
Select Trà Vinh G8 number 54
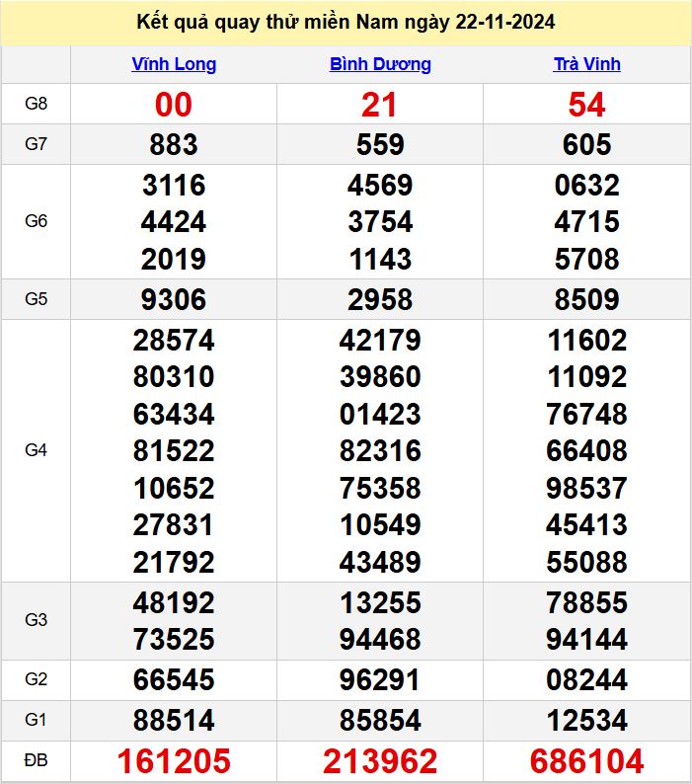click(586, 105)
